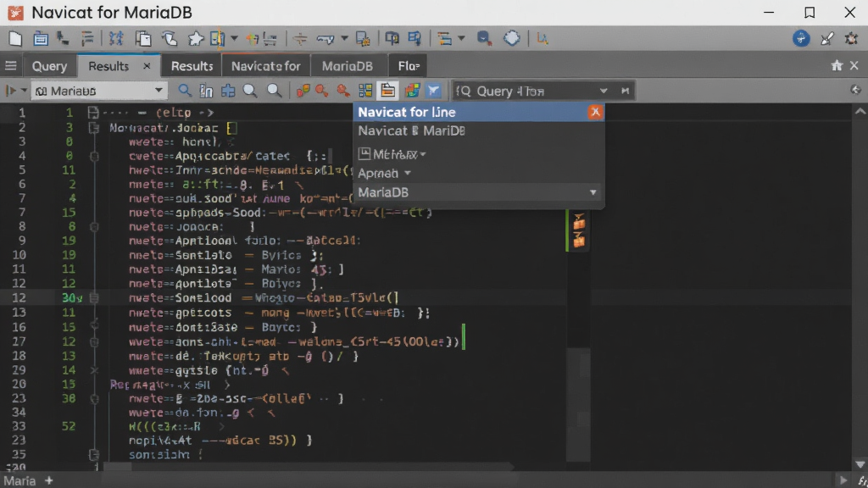Click the scroll-down arrow of the editor scrollbar
868x488 pixels.
(860, 464)
